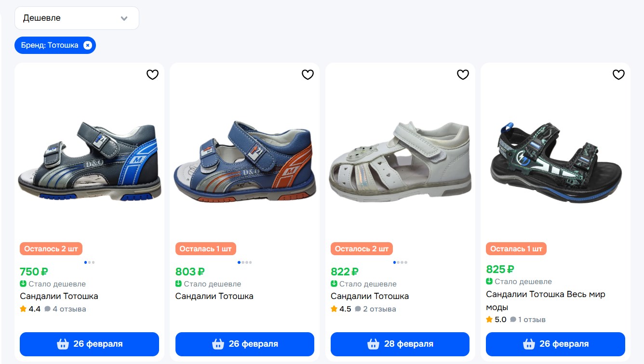The height and width of the screenshot is (364, 644).
Task: Open the 2 отзыва reviews link
Action: [x=379, y=309]
